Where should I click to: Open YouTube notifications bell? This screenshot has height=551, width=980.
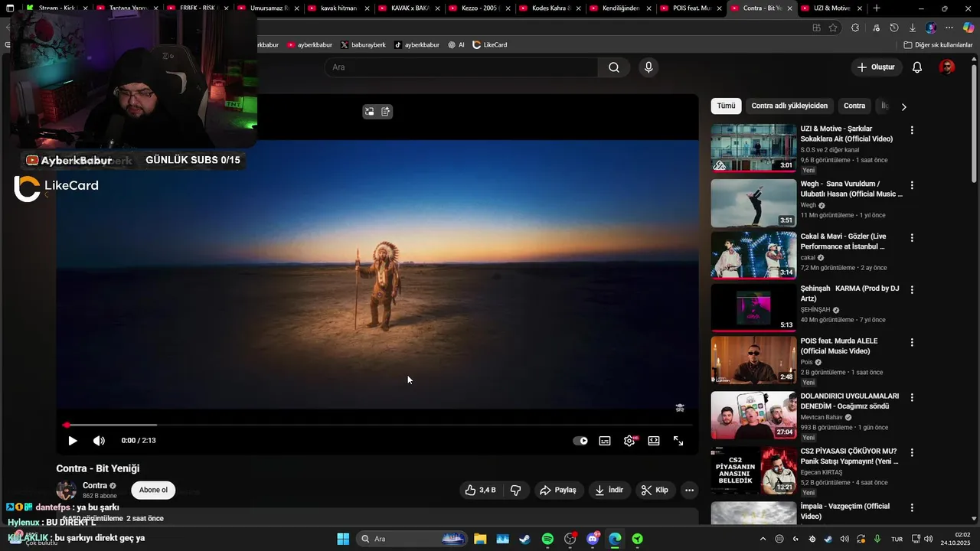(917, 67)
